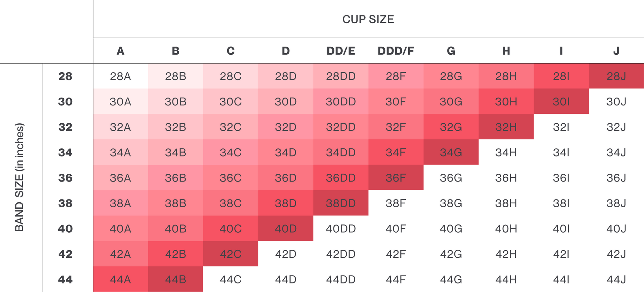This screenshot has height=292, width=644.
Task: Click the 36F size cell
Action: tap(396, 178)
